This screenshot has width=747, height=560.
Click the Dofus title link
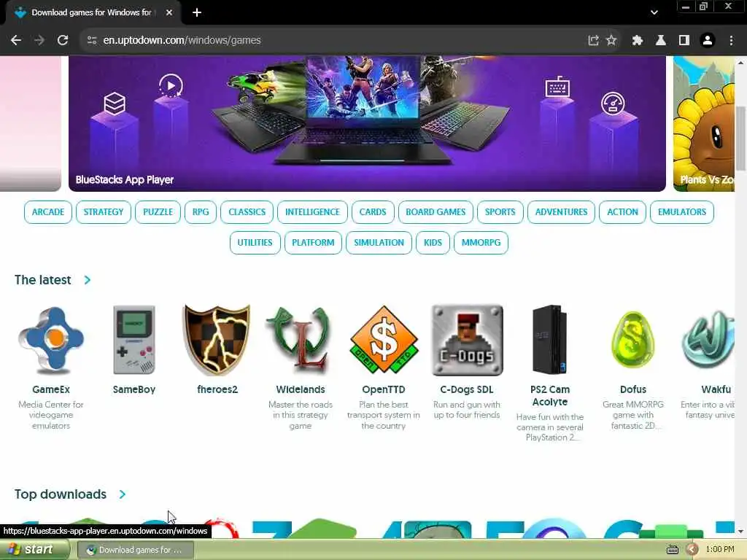point(633,389)
